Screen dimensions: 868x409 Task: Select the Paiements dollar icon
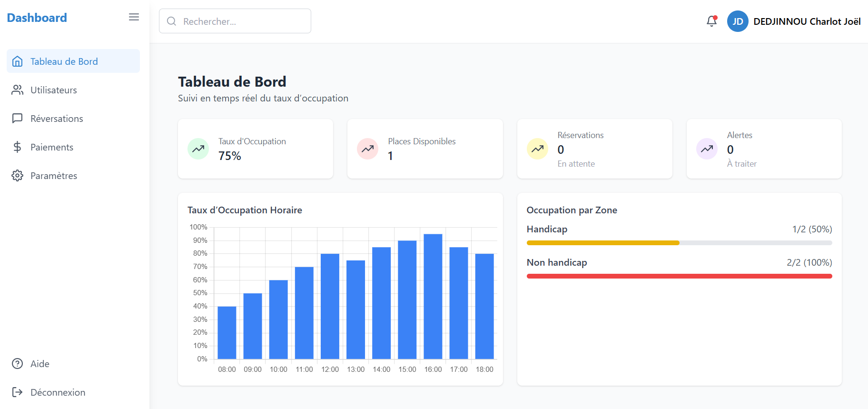click(x=17, y=147)
